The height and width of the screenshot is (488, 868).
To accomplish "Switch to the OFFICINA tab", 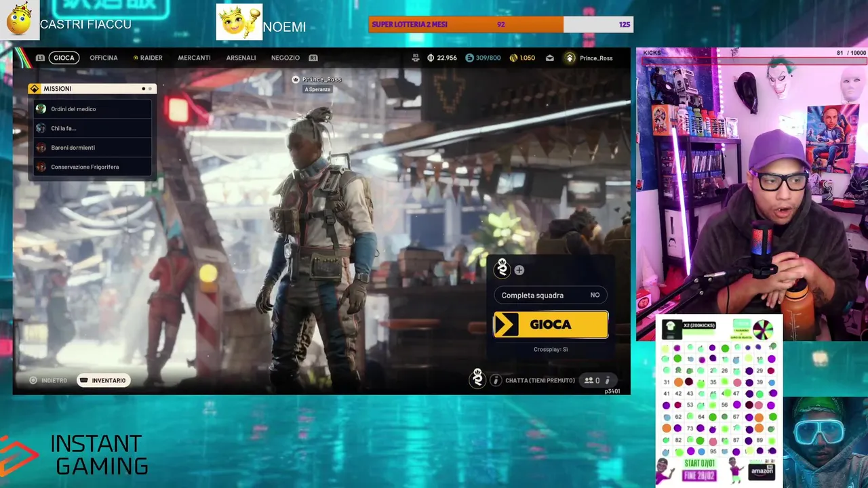I will (104, 58).
